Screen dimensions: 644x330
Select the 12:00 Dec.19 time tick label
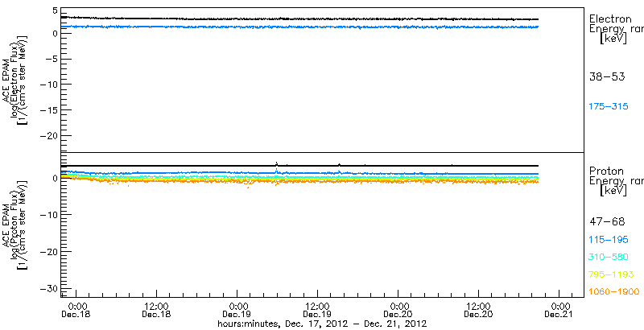click(318, 310)
